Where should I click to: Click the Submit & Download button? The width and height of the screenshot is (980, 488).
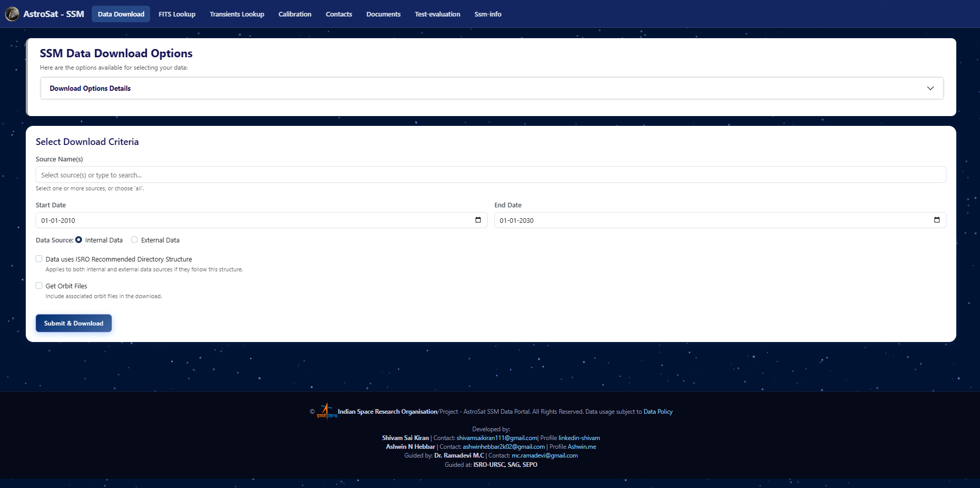[x=74, y=323]
